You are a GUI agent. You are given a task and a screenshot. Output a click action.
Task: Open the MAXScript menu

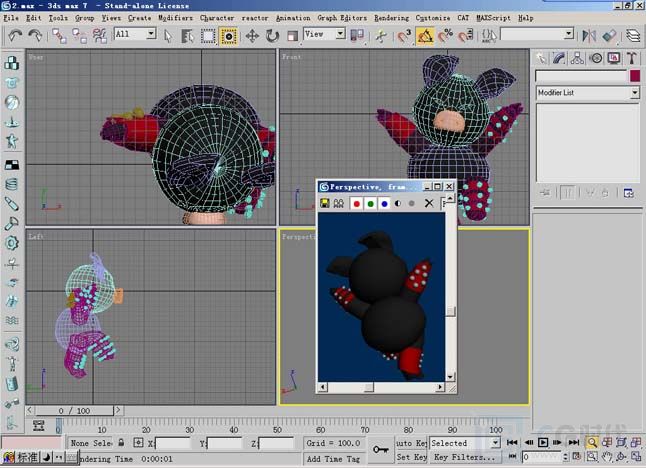493,18
